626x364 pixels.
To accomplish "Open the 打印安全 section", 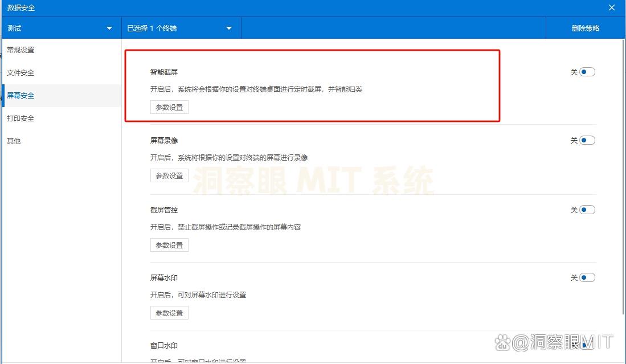I will click(x=62, y=118).
